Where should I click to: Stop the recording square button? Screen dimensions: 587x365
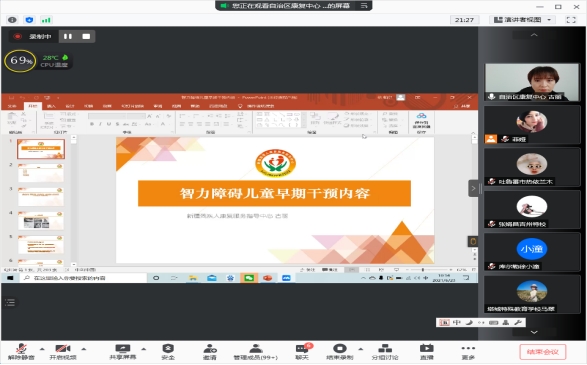86,36
